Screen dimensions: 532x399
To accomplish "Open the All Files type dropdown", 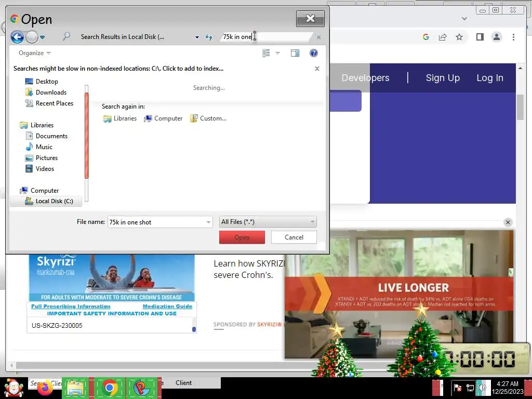I will (268, 222).
